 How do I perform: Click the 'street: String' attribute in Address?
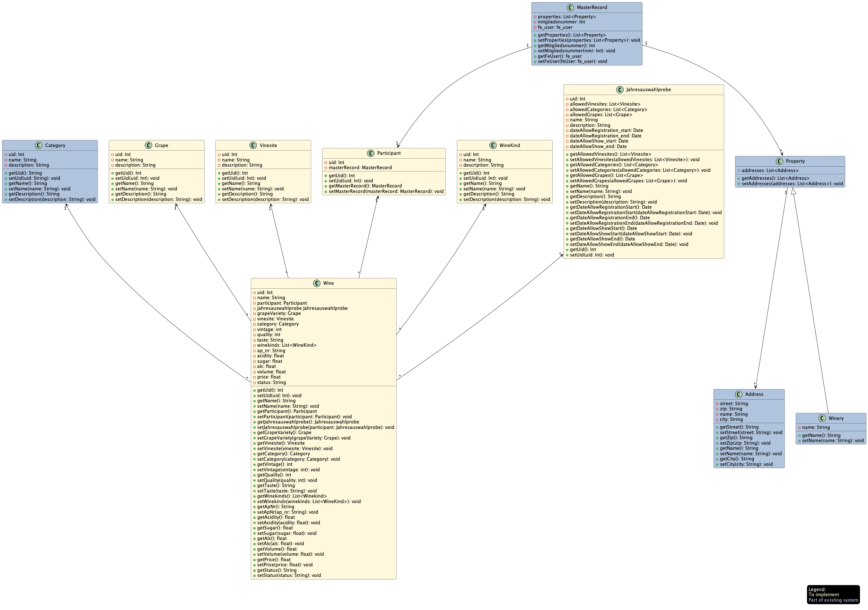(x=733, y=404)
